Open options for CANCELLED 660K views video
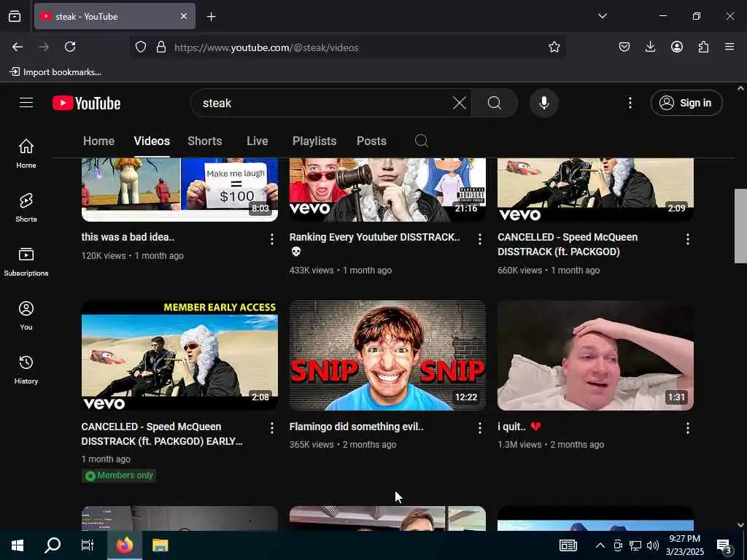 pyautogui.click(x=687, y=239)
